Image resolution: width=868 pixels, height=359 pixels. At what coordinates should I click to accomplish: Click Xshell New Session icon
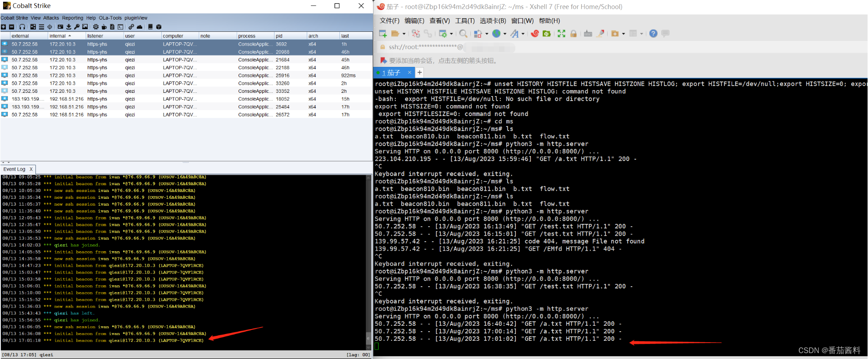[x=383, y=34]
